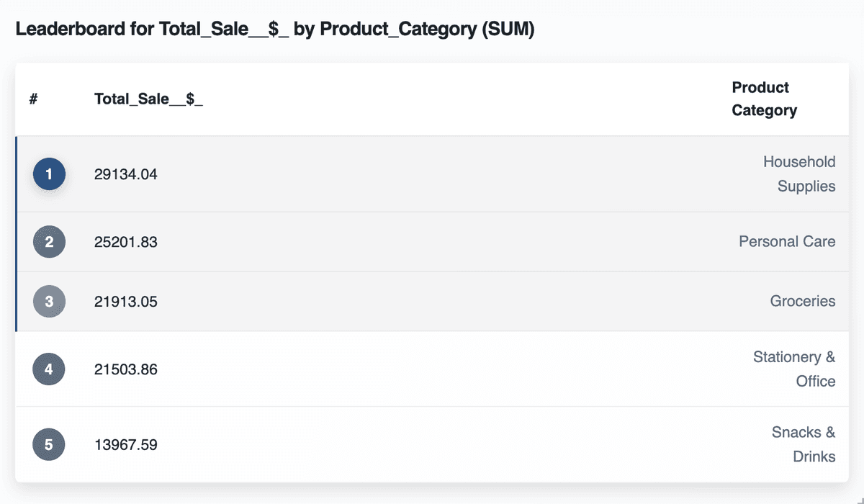Click the leaderboard title heading

(275, 30)
